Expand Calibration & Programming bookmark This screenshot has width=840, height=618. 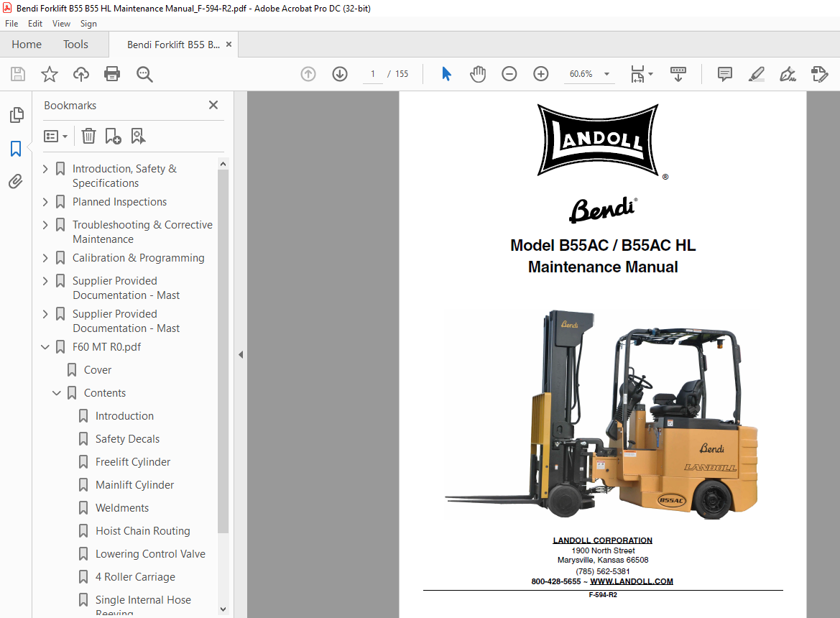pyautogui.click(x=45, y=258)
